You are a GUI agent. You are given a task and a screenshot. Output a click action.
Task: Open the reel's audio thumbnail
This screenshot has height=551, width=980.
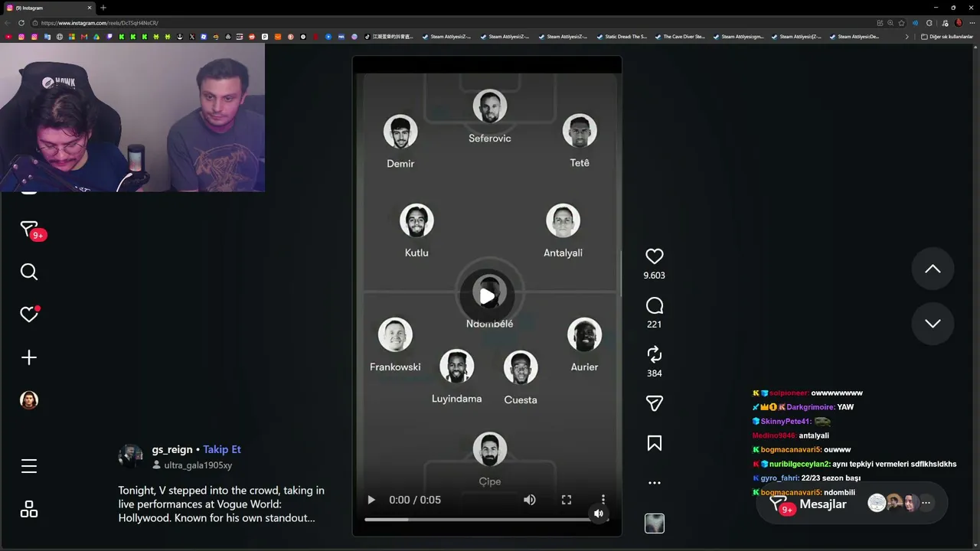coord(655,523)
